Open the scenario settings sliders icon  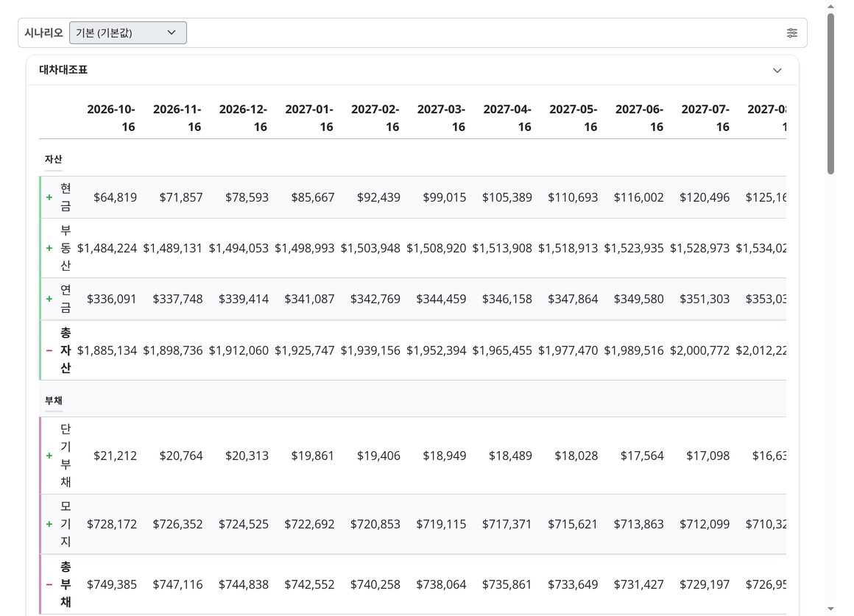[x=792, y=32]
